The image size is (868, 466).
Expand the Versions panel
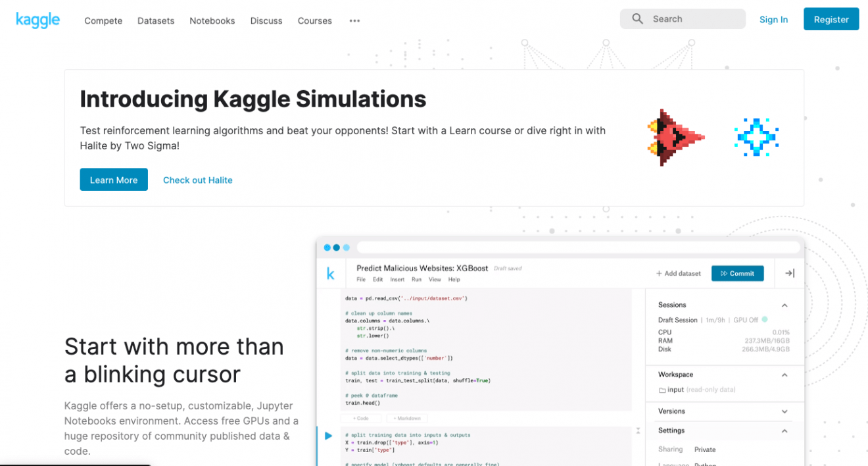pyautogui.click(x=784, y=411)
